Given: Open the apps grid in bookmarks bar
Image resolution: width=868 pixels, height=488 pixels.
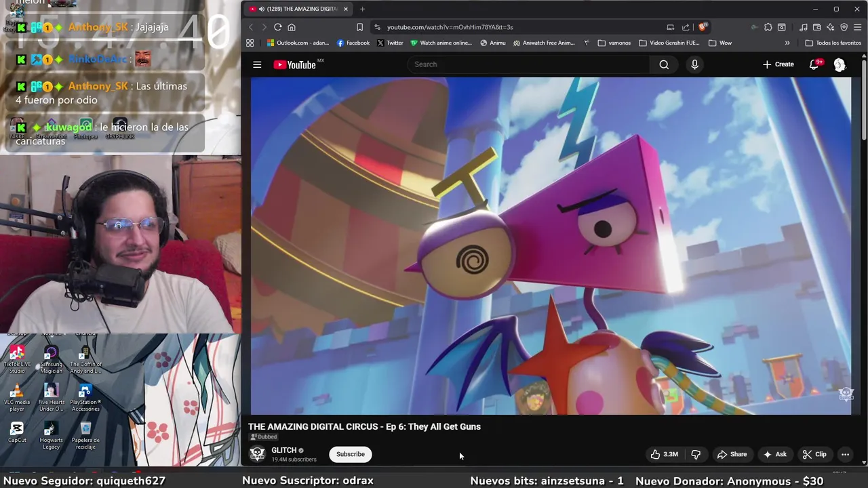Looking at the screenshot, I should [x=250, y=43].
